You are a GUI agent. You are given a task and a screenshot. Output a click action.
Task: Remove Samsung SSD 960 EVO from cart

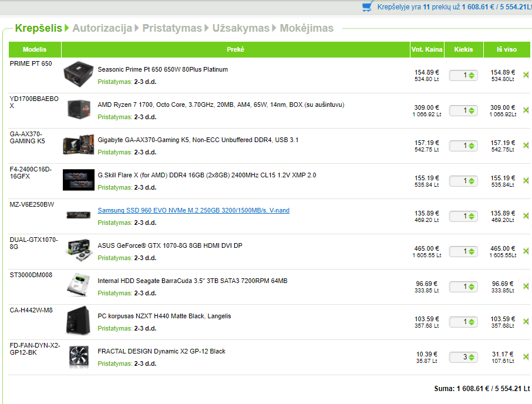526,216
